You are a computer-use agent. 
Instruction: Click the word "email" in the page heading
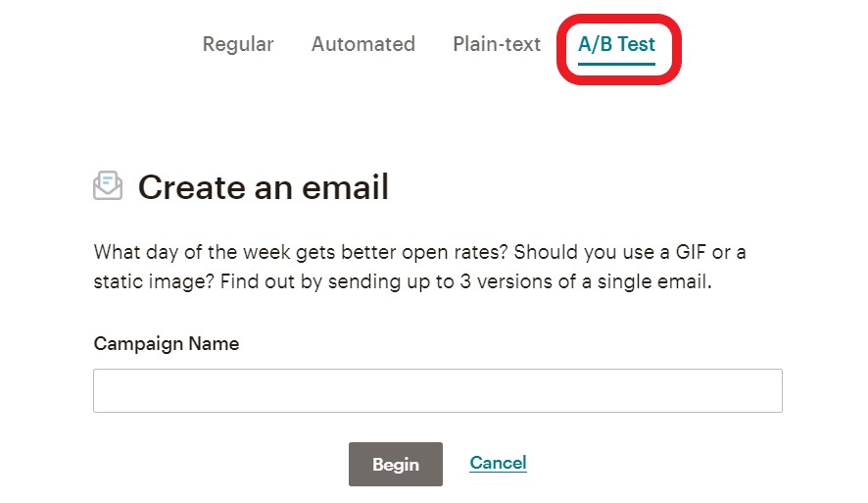346,186
